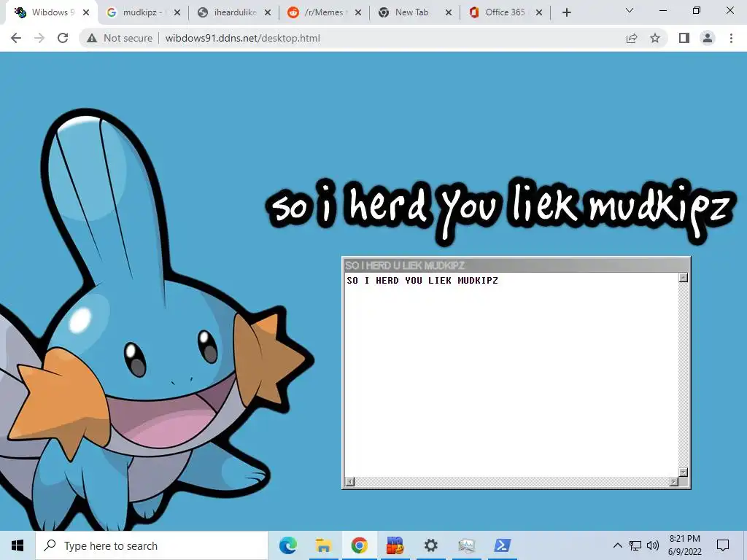This screenshot has height=560, width=747.
Task: Click the SO I HERD YOU LIEK MUDKIPZ text line
Action: tap(422, 281)
